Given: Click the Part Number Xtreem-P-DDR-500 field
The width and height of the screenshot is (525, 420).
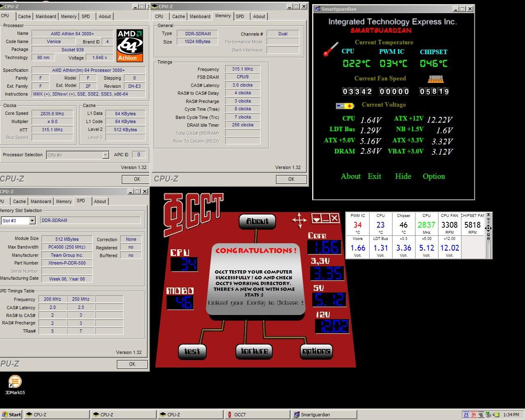Looking at the screenshot, I should [x=67, y=263].
